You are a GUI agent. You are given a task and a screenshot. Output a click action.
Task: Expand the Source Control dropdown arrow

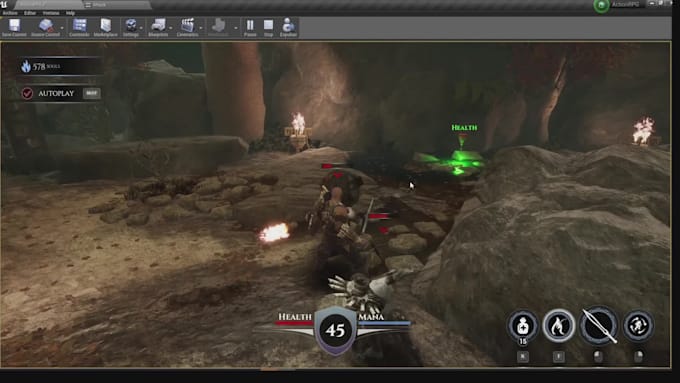point(62,28)
